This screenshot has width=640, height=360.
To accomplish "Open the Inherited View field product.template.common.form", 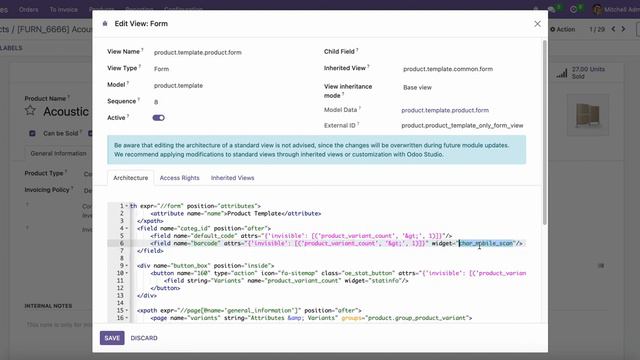I will click(x=448, y=69).
